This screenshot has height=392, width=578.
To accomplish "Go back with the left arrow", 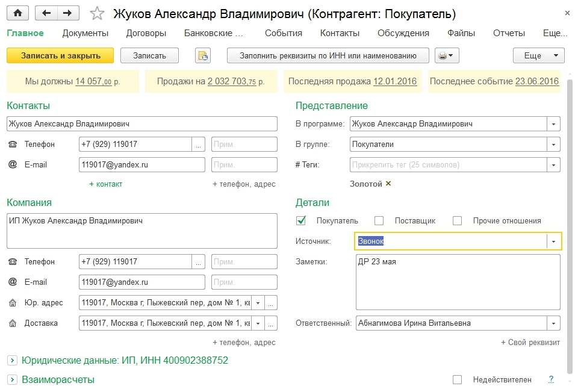I will [x=46, y=13].
